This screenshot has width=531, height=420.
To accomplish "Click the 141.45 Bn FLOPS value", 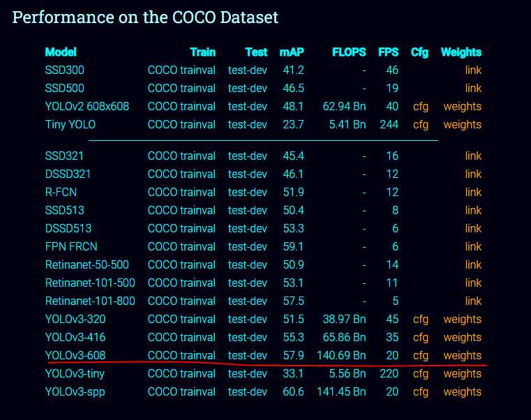I will pos(341,392).
